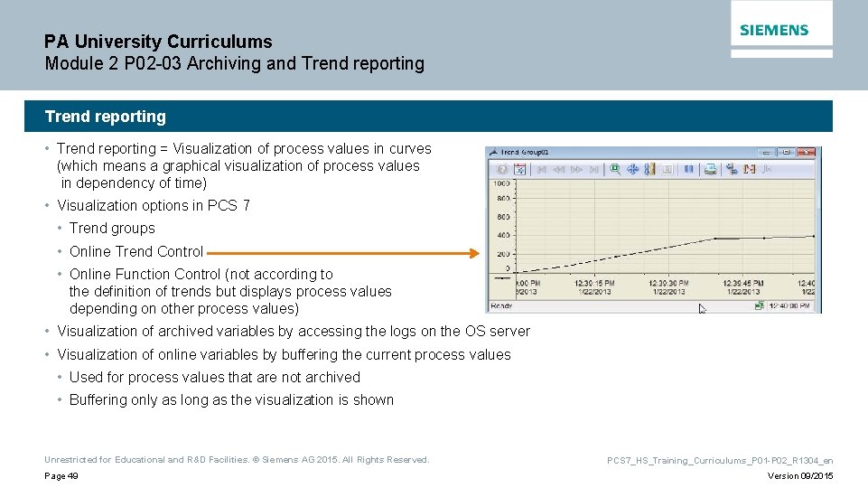Image resolution: width=868 pixels, height=488 pixels.
Task: Close the Trend Group01 window
Action: point(806,153)
